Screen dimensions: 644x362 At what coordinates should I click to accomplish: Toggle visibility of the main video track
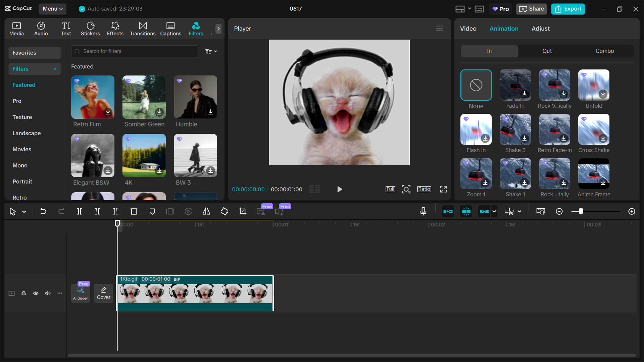point(36,293)
